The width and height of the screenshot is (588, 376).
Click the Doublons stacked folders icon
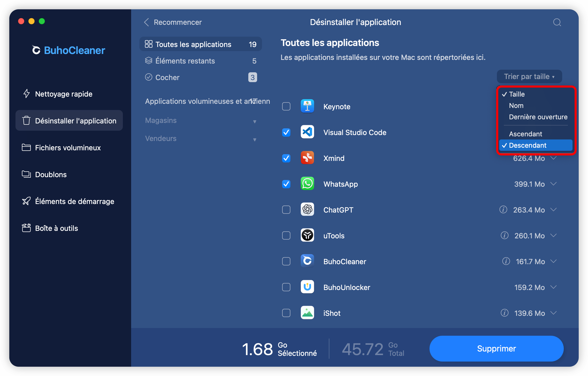point(26,174)
